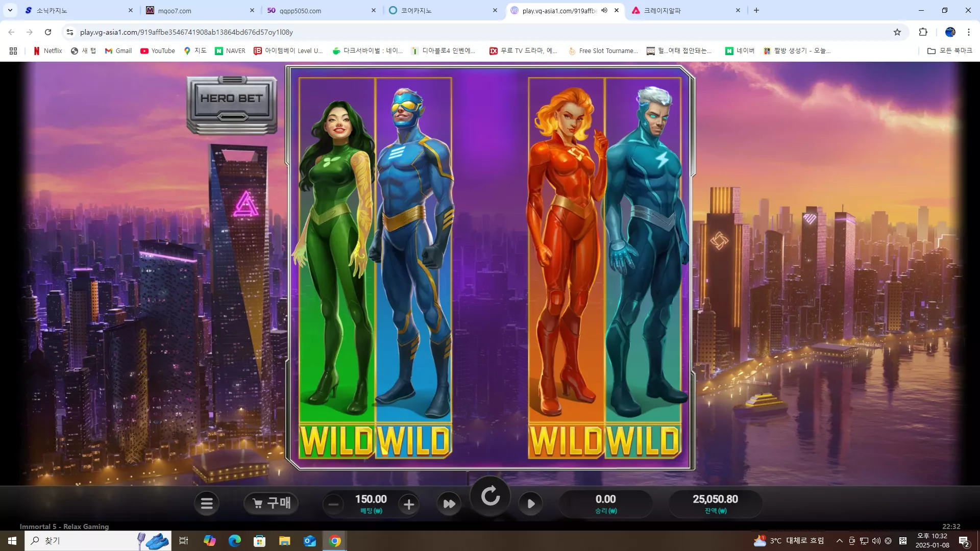980x551 pixels.
Task: Open the Chrome apps grid shortcut
Action: click(x=13, y=51)
